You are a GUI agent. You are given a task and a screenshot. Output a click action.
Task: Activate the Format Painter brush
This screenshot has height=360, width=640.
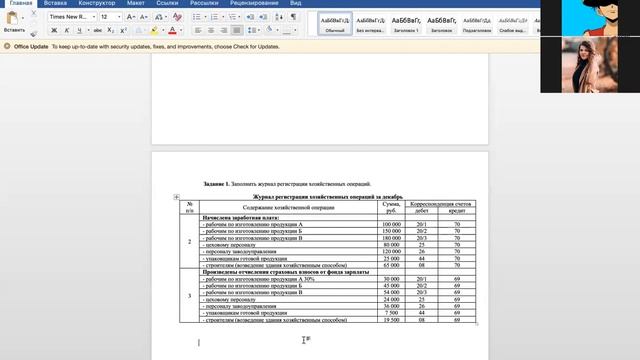click(33, 34)
